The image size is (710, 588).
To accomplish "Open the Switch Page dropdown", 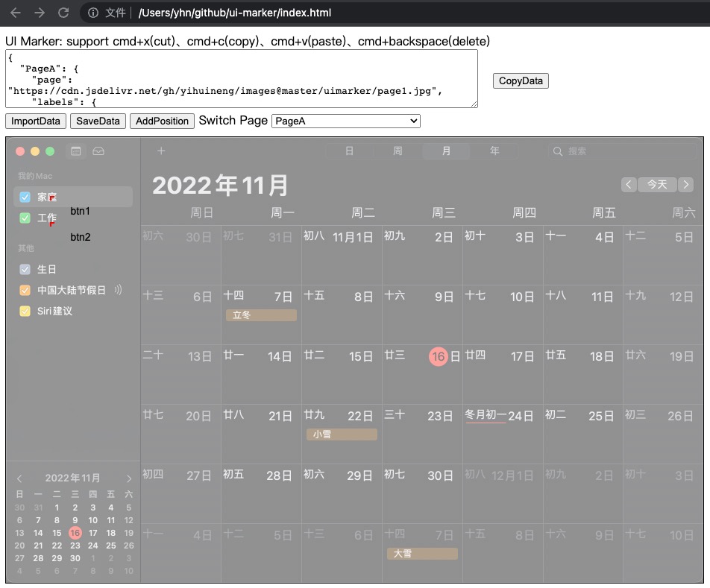I will click(x=346, y=121).
